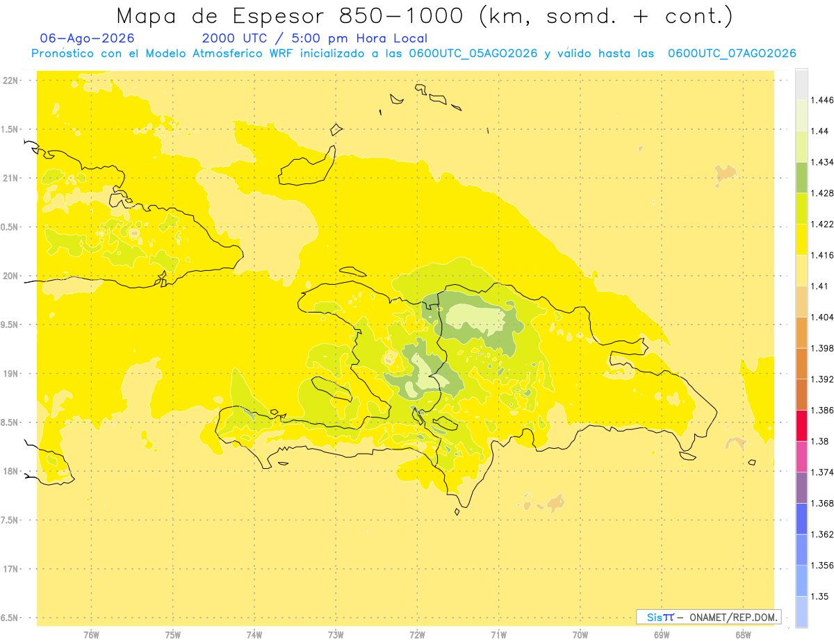This screenshot has width=834, height=644.
Task: Pick the blue legend swatch between 1.362 and 1.368
Action: click(x=801, y=519)
